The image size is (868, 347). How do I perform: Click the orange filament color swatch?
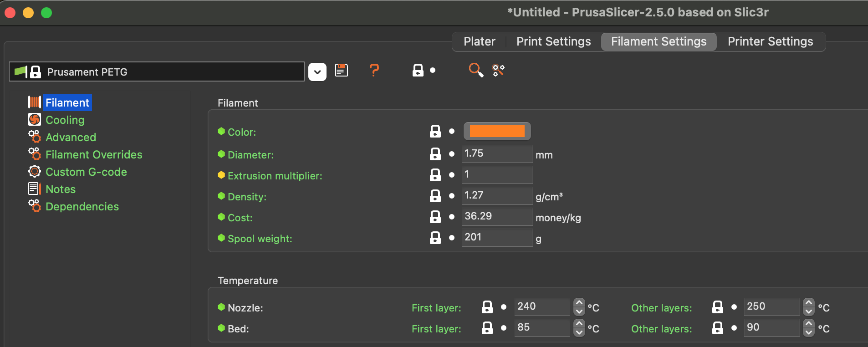click(x=497, y=131)
